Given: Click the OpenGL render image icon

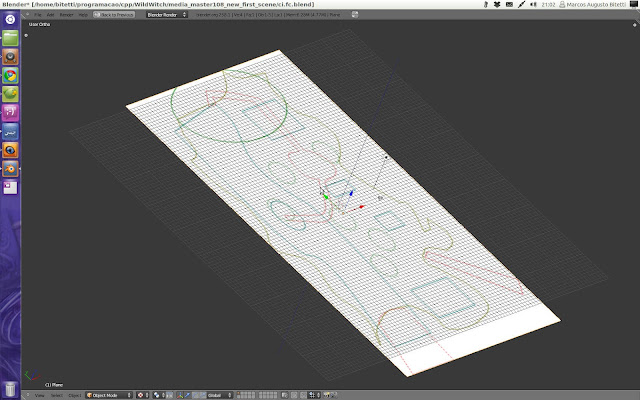Looking at the screenshot, I should (327, 395).
